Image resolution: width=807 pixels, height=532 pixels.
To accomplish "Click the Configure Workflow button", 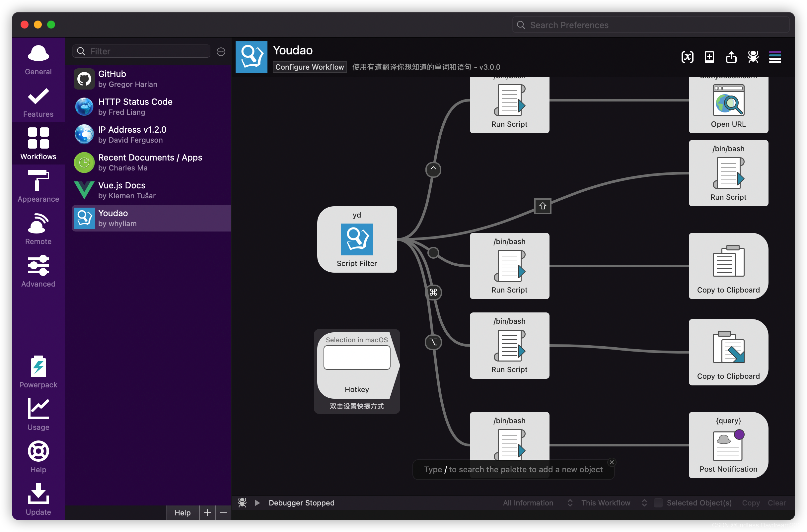I will click(310, 67).
